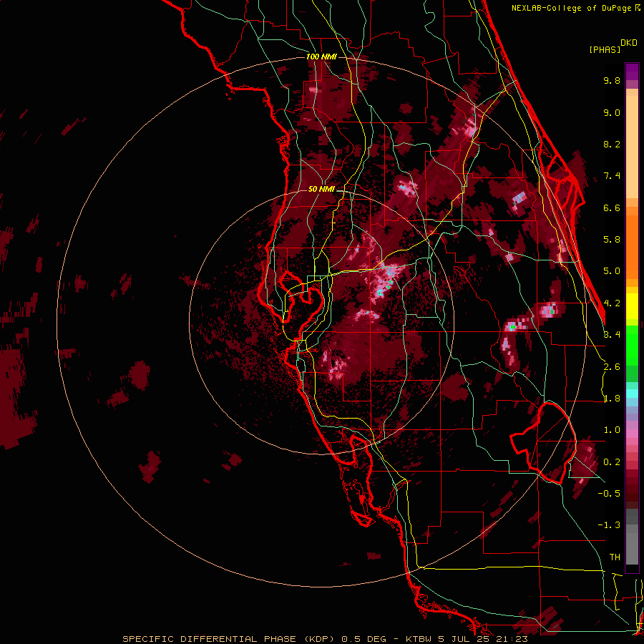Pick the yellow colorbar segment near 4.2
The height and width of the screenshot is (644, 644).
click(x=632, y=306)
